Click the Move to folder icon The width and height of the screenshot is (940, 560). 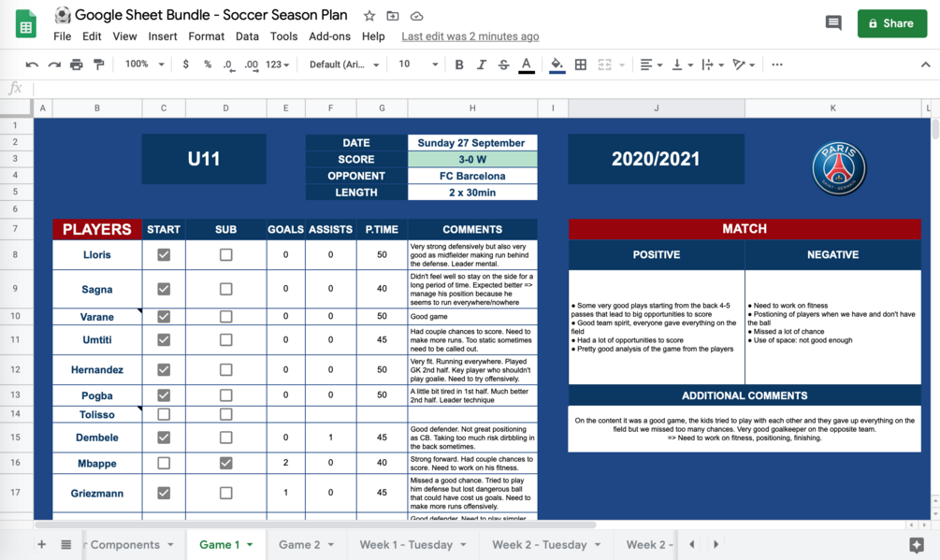coord(393,16)
